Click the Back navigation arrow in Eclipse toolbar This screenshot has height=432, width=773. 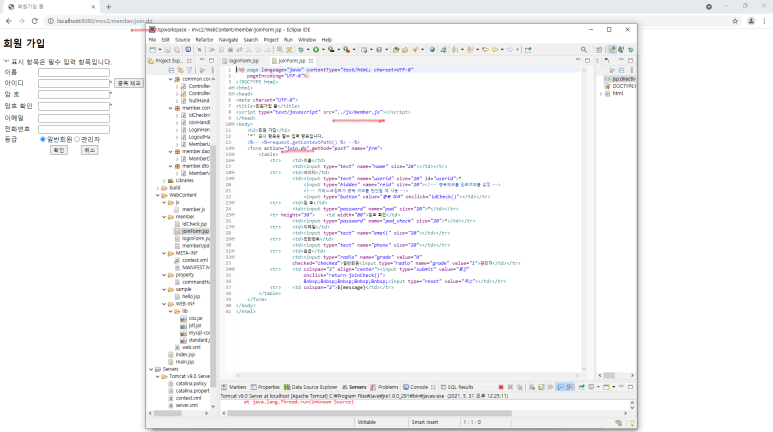pos(495,50)
